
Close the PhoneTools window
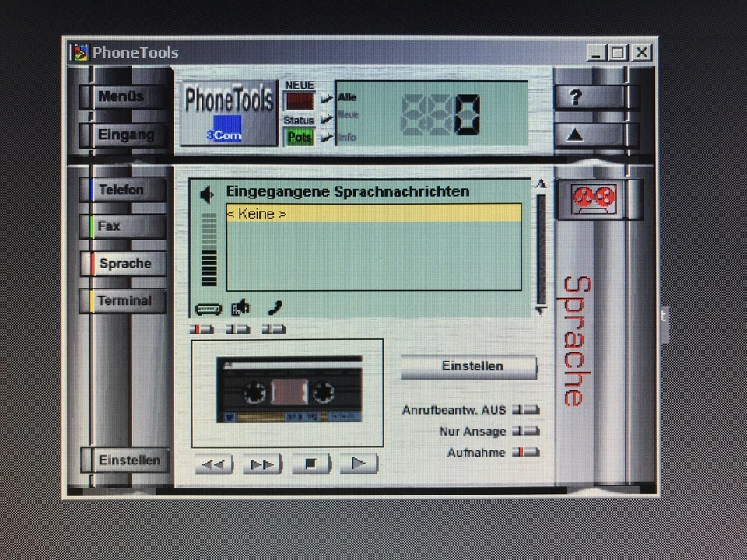[642, 52]
